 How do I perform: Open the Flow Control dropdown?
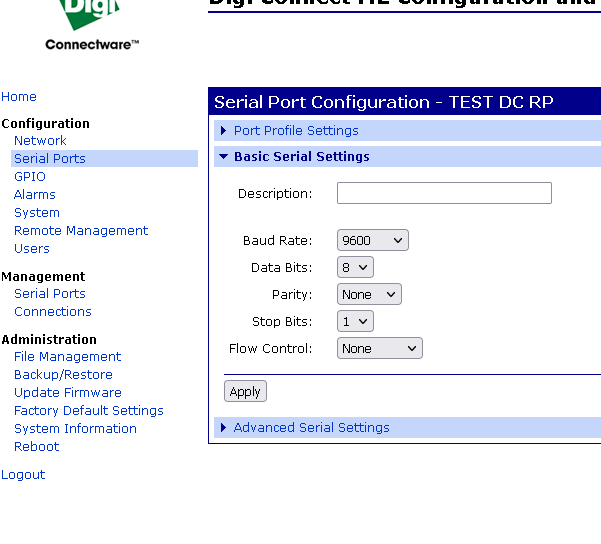[x=380, y=348]
